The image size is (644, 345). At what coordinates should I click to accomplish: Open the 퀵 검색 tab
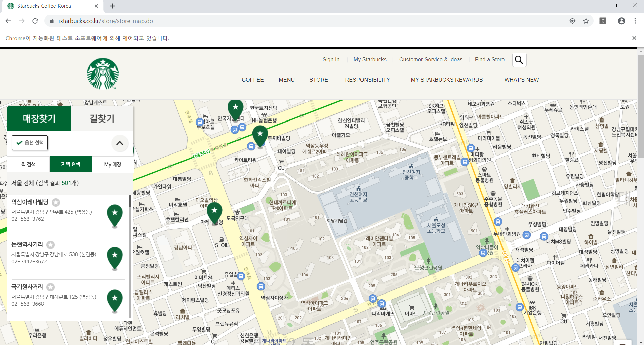click(29, 164)
